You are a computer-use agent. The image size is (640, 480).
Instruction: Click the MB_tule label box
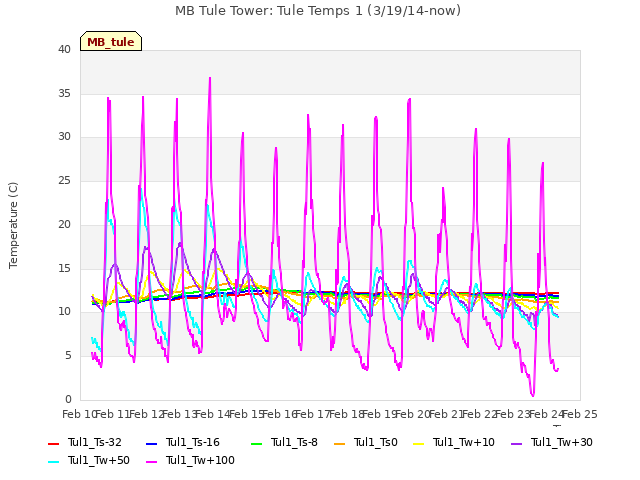(x=111, y=41)
